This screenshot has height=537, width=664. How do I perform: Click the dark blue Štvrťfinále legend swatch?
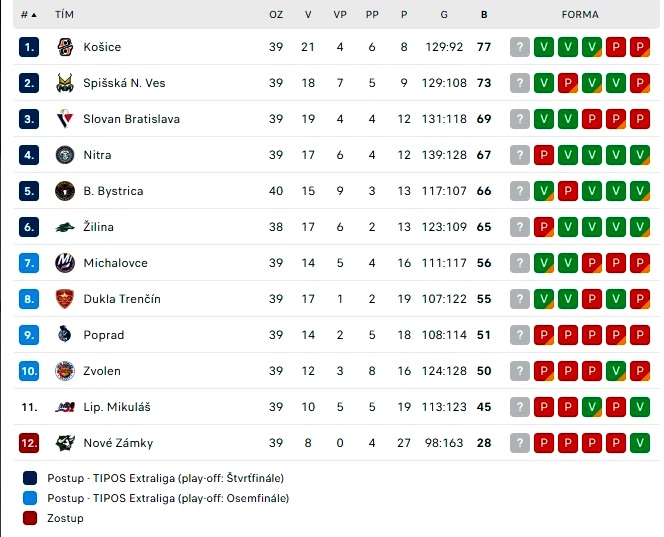click(x=30, y=478)
